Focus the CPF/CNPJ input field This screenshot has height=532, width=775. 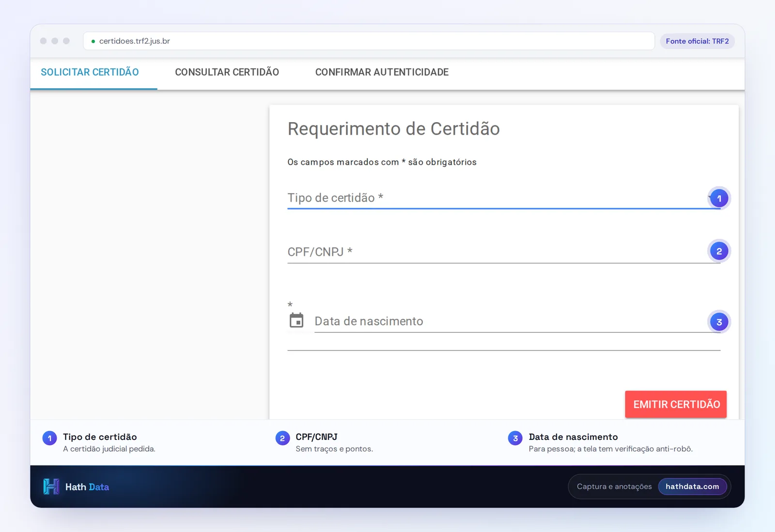point(504,252)
